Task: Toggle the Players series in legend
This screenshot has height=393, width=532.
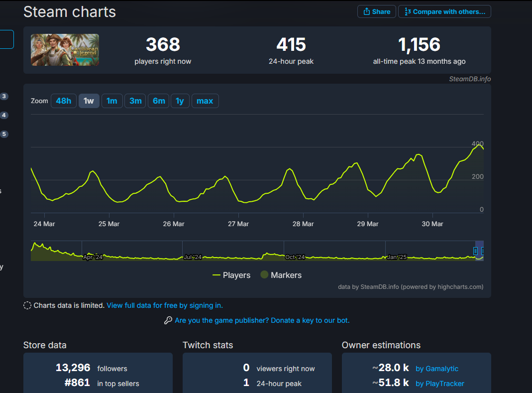Action: click(231, 275)
